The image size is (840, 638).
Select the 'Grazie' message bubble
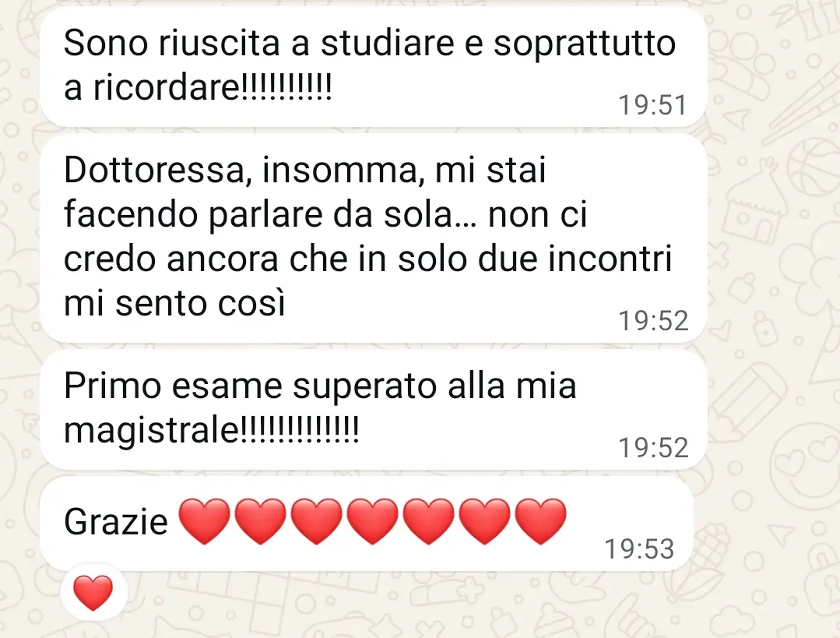click(367, 523)
